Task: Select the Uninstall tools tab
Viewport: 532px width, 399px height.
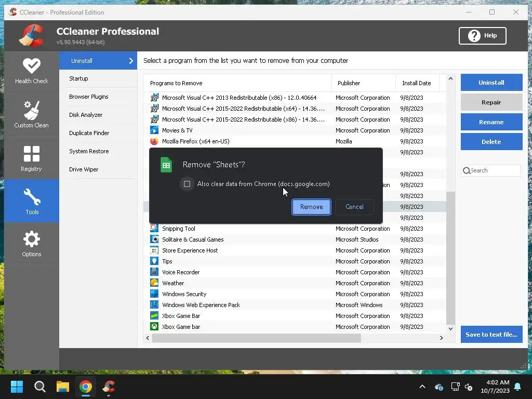Action: 98,61
